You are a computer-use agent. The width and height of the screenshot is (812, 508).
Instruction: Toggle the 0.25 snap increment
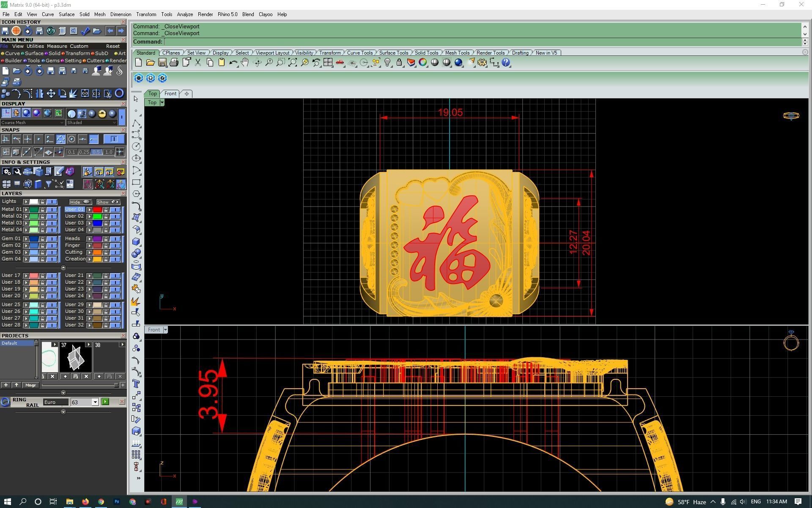pyautogui.click(x=84, y=152)
